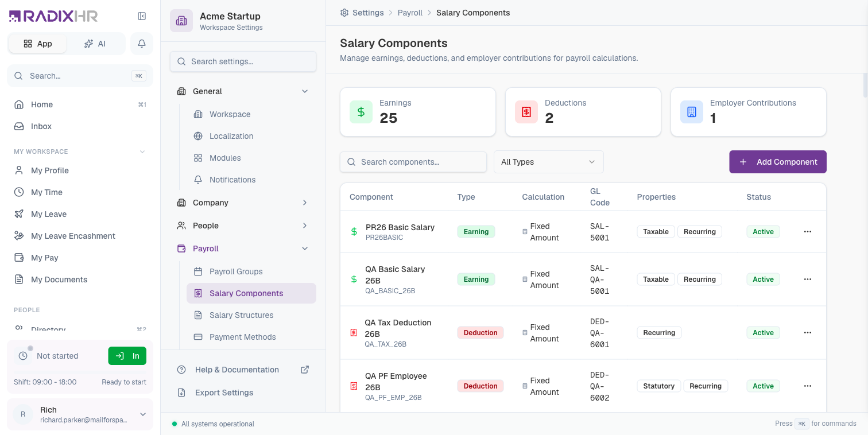
Task: Expand the People settings section
Action: coord(305,226)
